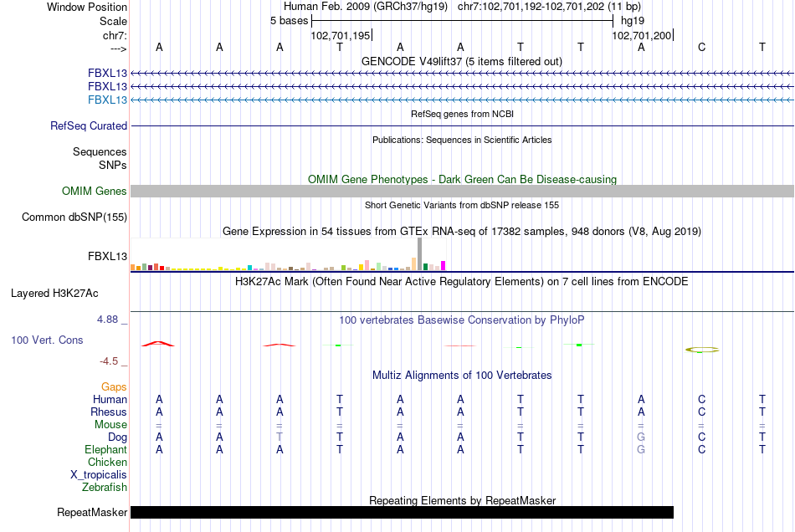The height and width of the screenshot is (532, 795).
Task: Click the Mouse species row label
Action: 110,425
